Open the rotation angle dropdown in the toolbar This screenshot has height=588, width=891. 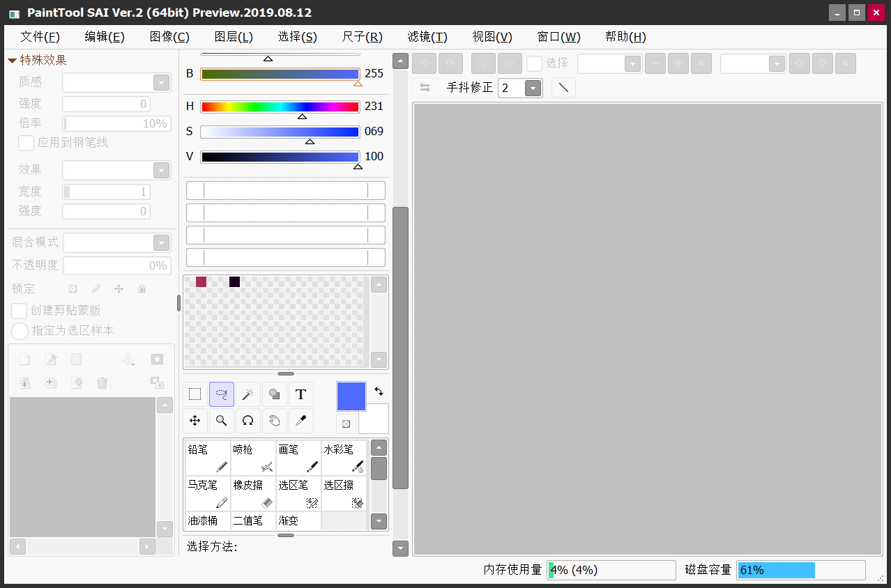777,64
